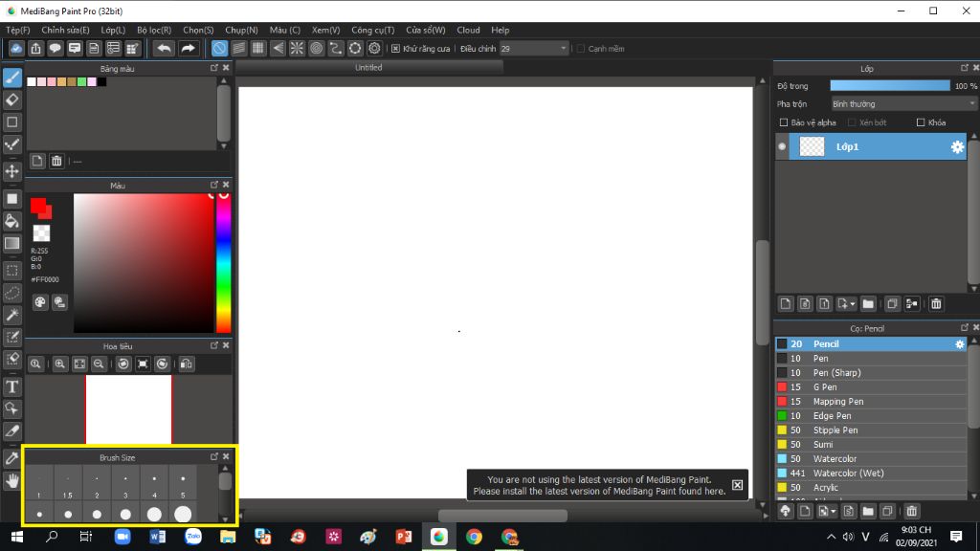
Task: Enable the radial snap icon
Action: 297,48
